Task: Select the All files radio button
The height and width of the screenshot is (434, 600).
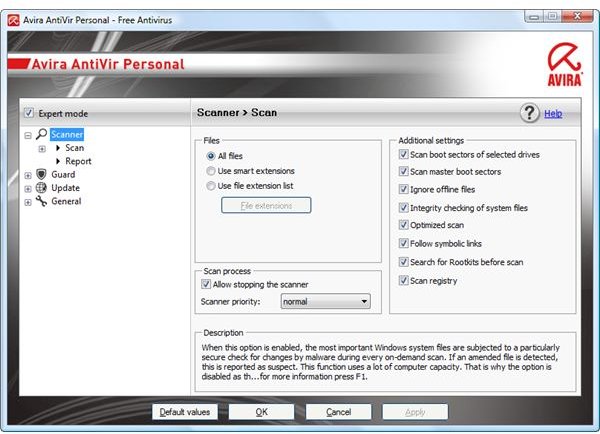Action: coord(210,156)
